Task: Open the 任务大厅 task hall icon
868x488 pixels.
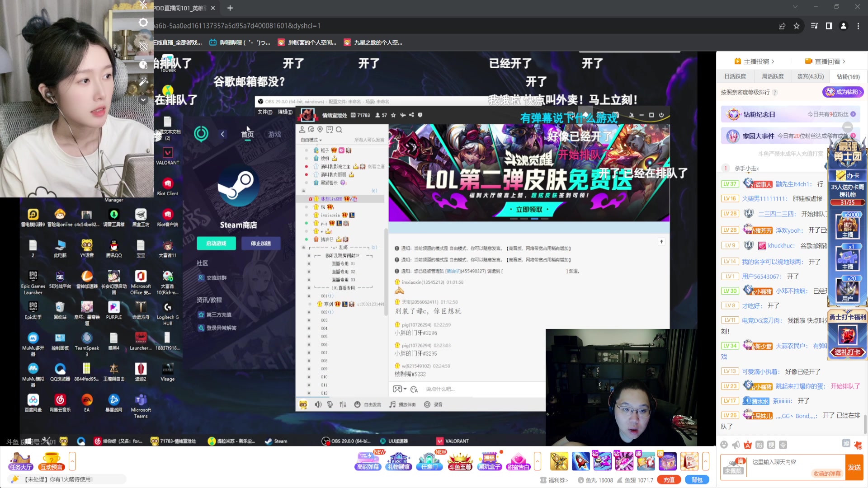Action: click(20, 461)
